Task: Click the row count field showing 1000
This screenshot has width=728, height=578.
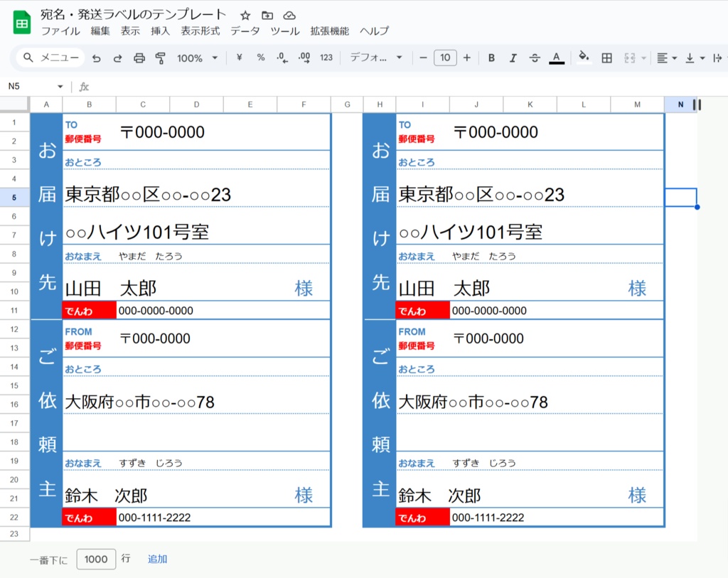Action: 96,559
